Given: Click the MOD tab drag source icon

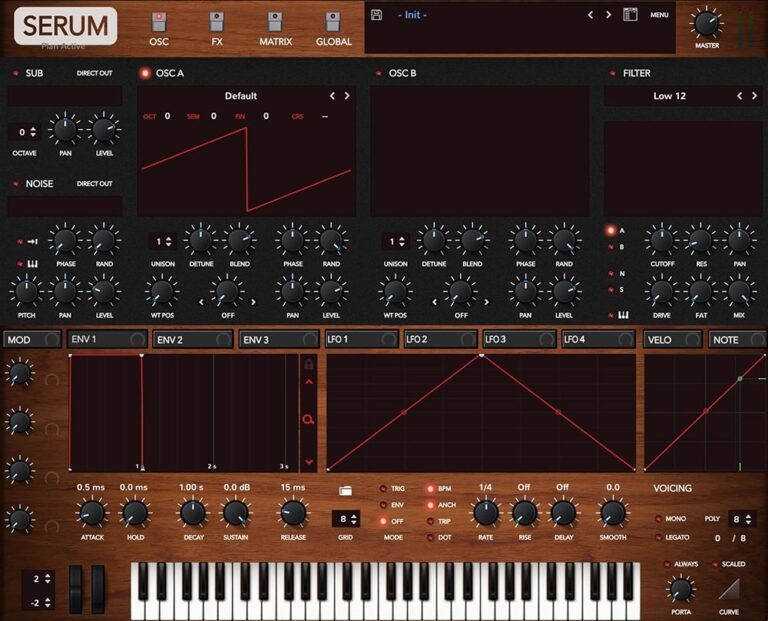Looking at the screenshot, I should pos(51,339).
